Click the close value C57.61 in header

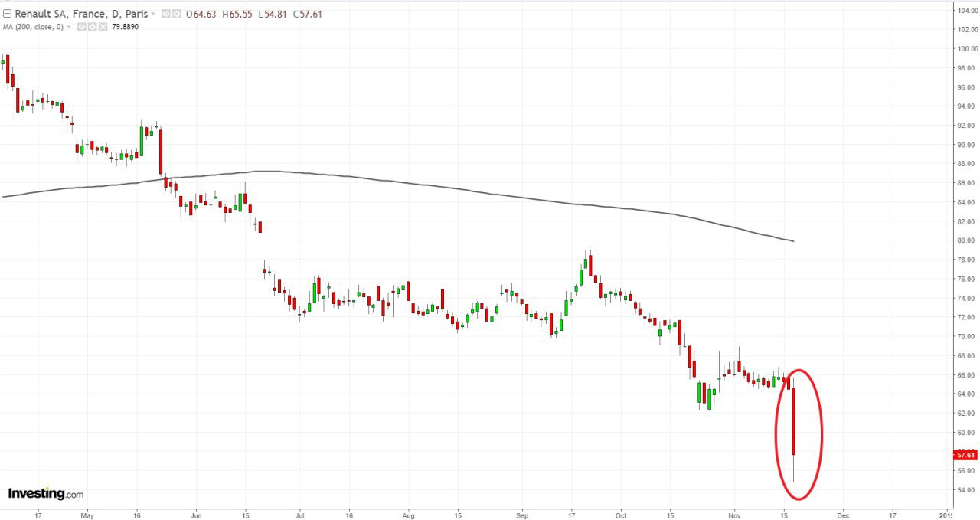308,14
